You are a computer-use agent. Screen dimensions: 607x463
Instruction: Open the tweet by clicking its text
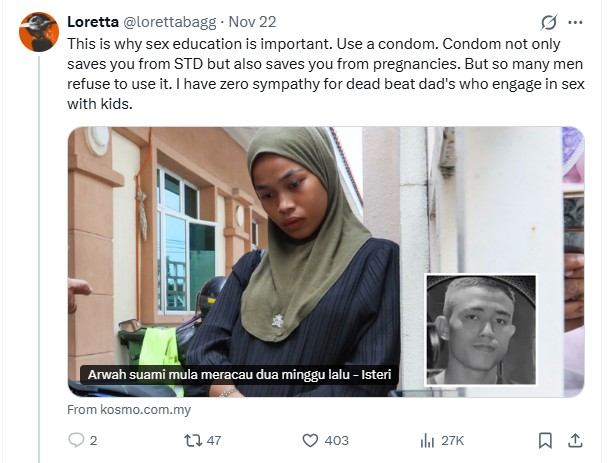(x=320, y=74)
